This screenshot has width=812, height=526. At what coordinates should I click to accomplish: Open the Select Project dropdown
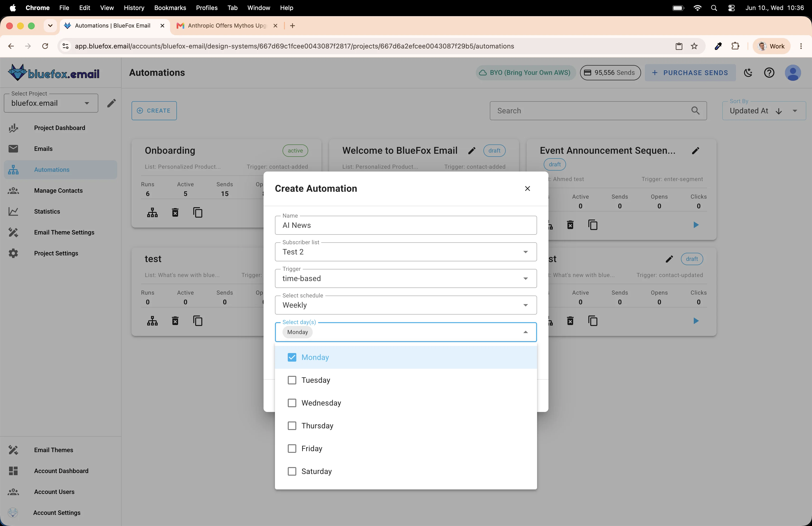tap(51, 103)
